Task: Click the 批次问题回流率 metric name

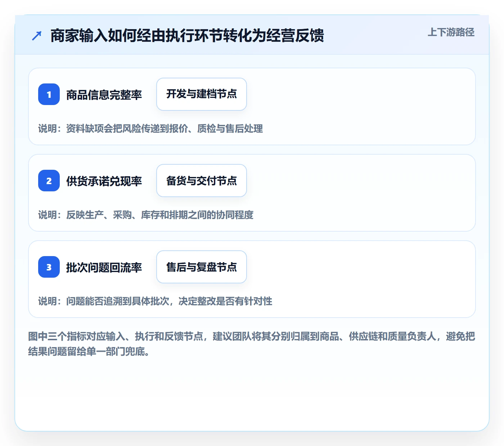Action: (104, 267)
